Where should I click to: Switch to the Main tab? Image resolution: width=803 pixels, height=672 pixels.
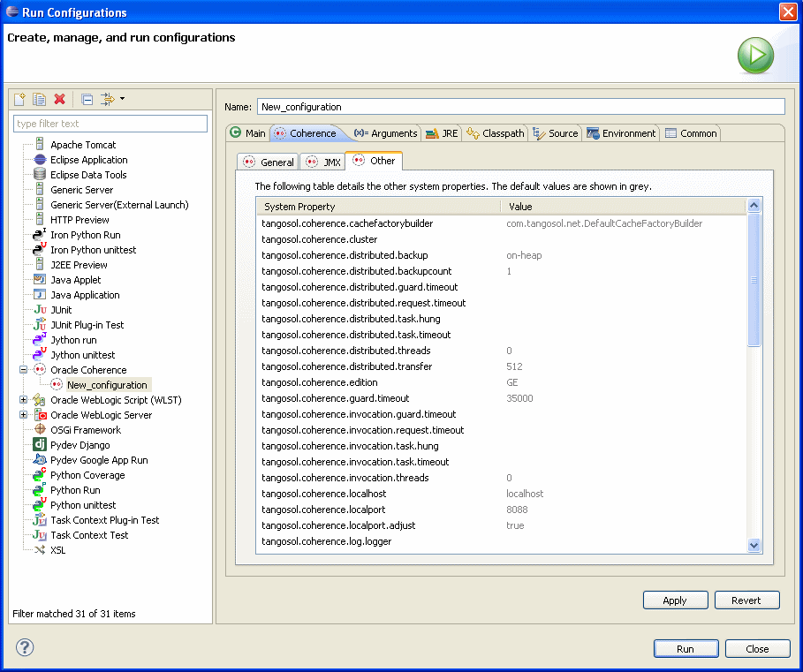[x=248, y=133]
